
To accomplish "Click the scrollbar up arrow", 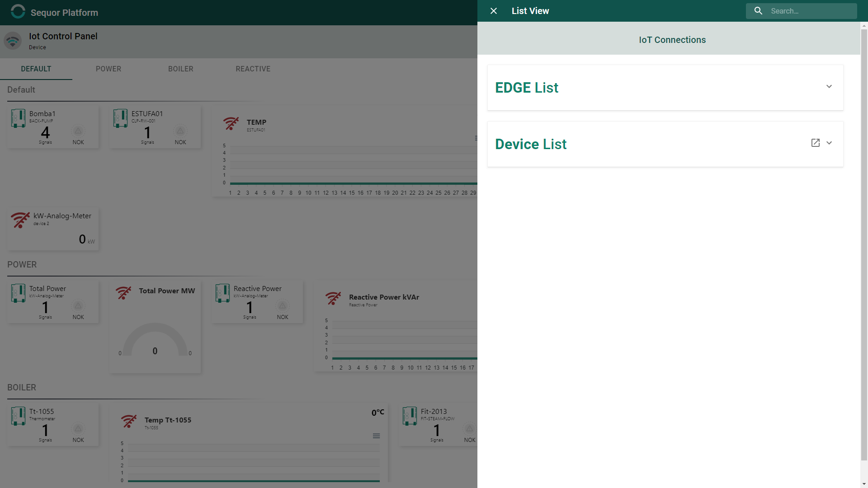I will 864,25.
